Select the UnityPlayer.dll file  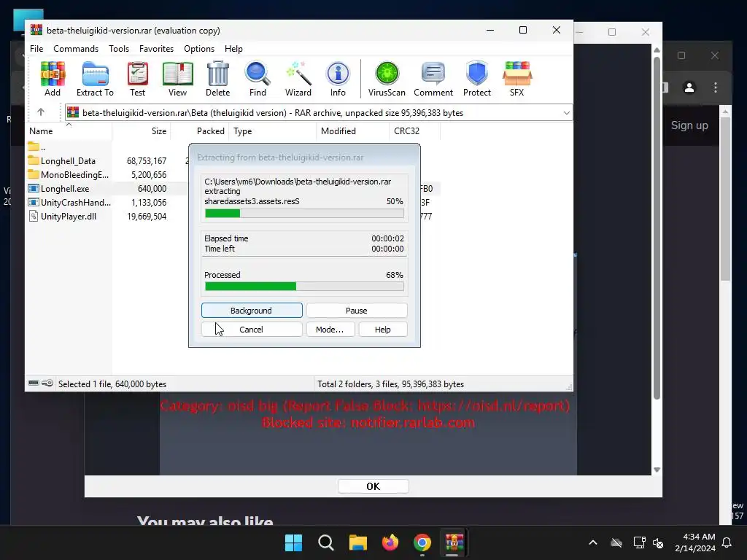coord(63,216)
